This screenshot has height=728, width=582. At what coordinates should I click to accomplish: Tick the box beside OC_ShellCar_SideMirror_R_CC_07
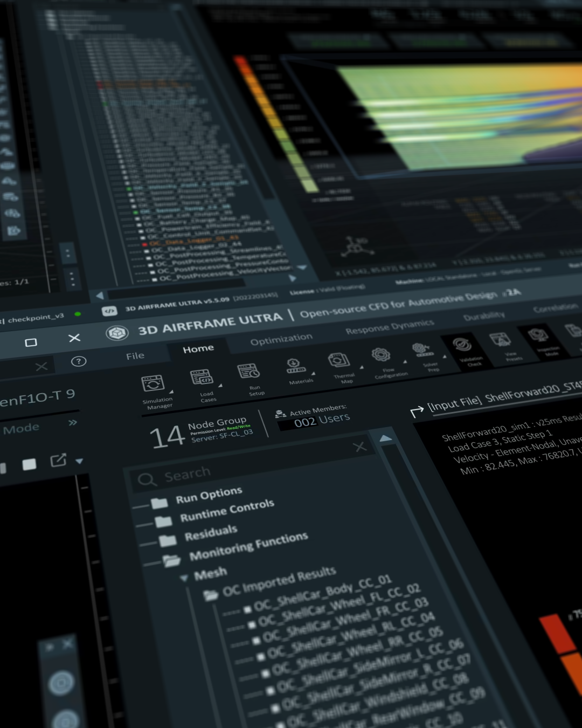tap(275, 708)
